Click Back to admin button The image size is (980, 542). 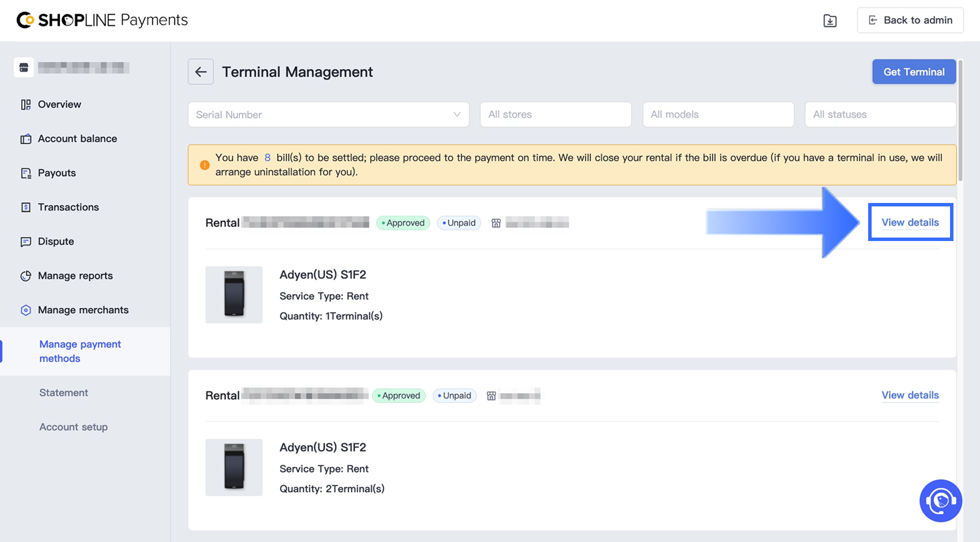[910, 20]
